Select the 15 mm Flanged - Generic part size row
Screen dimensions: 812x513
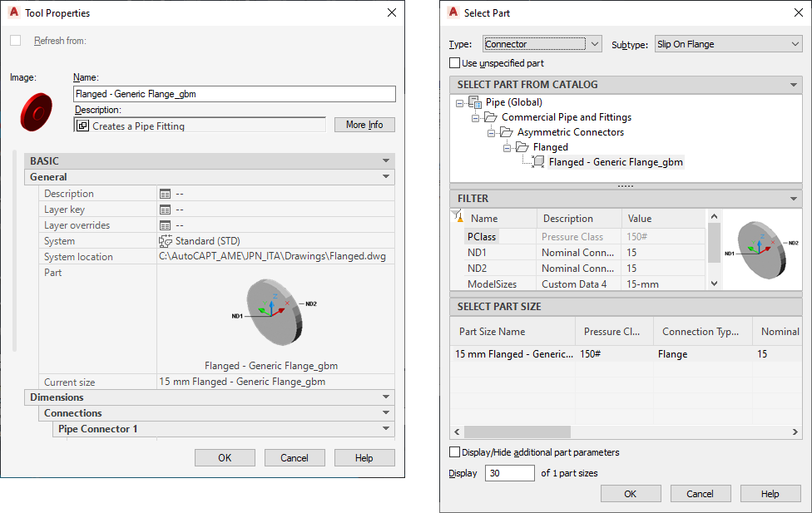[626, 354]
